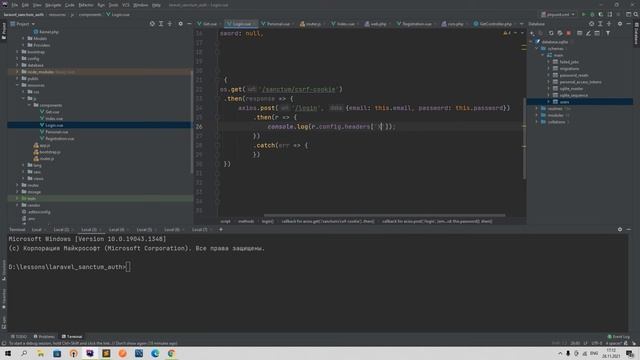Screen dimensions: 640x360
Task: Click the terminal command prompt line
Action: pyautogui.click(x=69, y=267)
